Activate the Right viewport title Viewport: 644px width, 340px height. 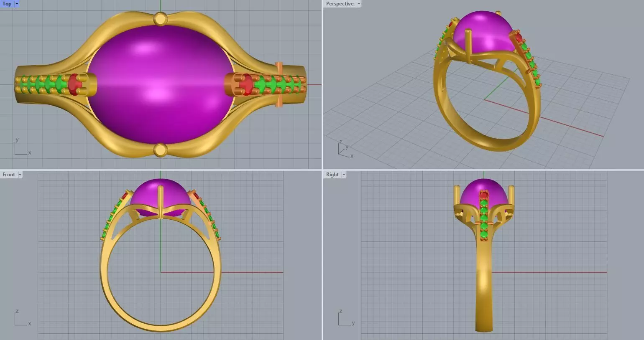pos(332,175)
